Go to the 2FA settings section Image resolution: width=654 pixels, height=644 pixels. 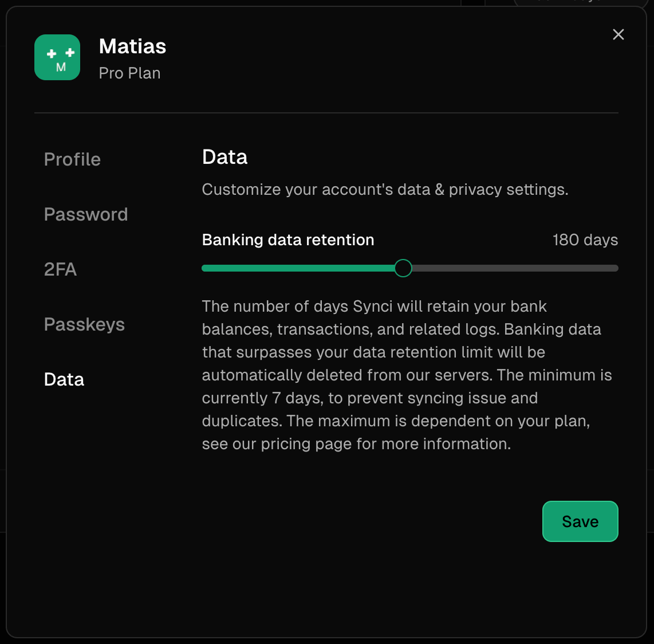[61, 269]
